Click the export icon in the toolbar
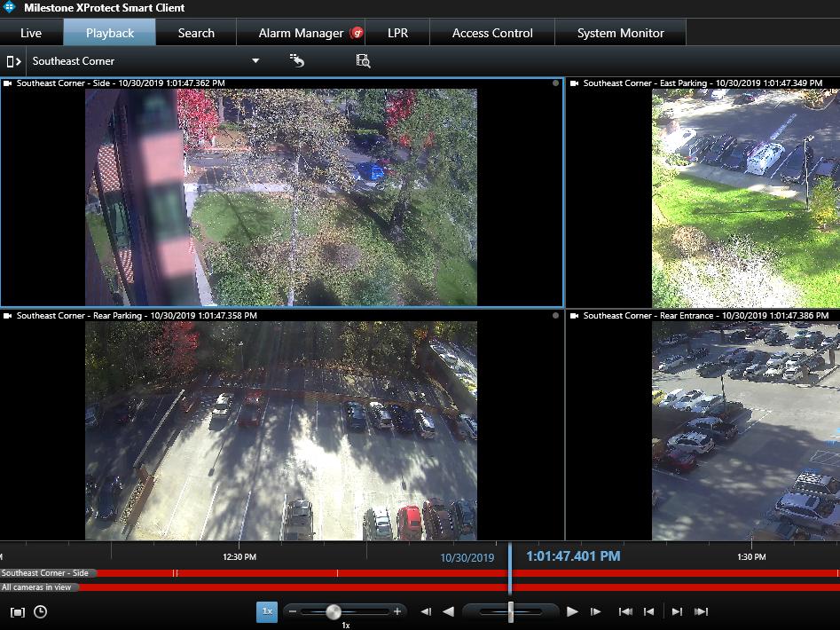Screen dimensions: 840x630 (297, 60)
